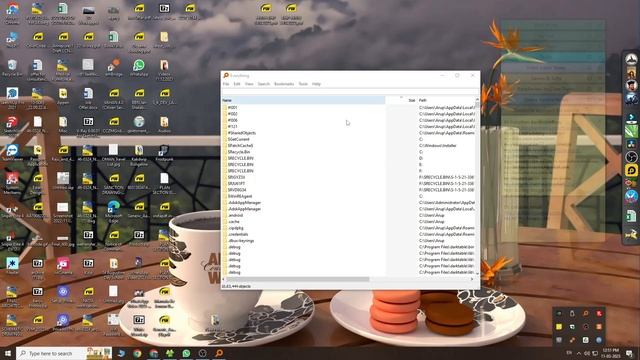Click the taskbar "Type here to search" box
The height and width of the screenshot is (360, 640).
pos(64,353)
